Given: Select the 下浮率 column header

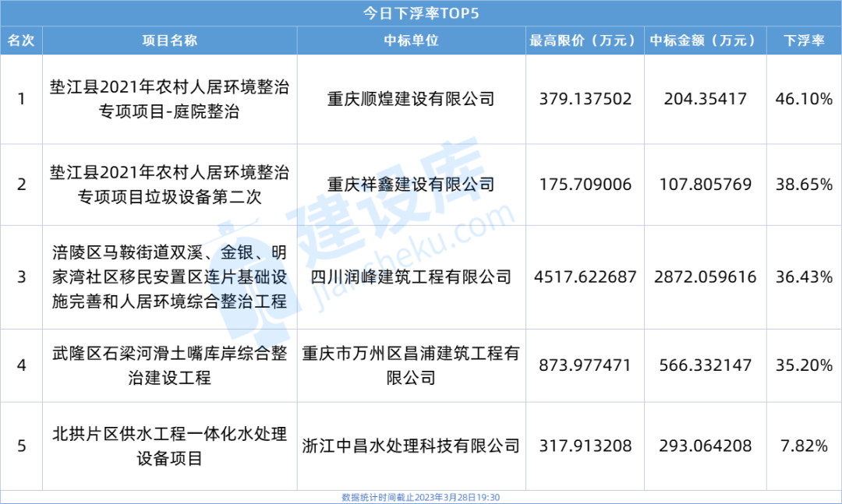Looking at the screenshot, I should click(x=804, y=41).
